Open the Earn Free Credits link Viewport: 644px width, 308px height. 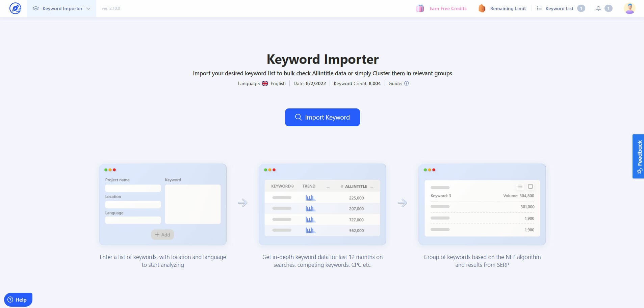click(448, 8)
